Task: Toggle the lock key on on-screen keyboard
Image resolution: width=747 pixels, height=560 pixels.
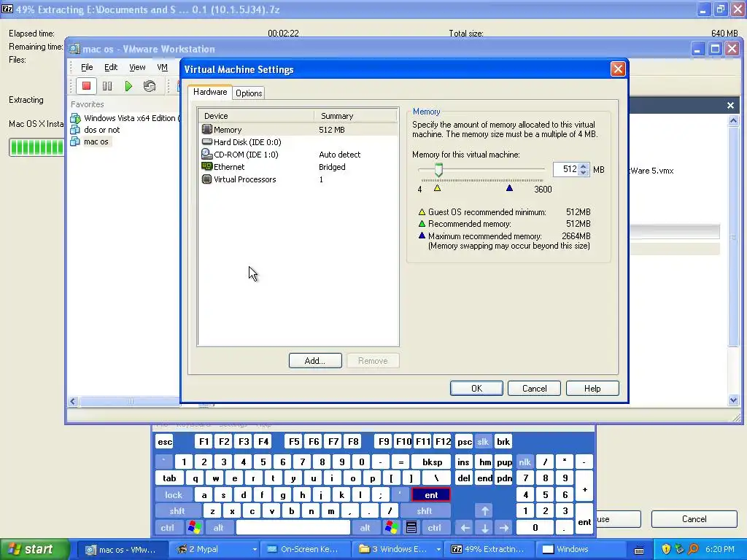Action: 174,495
